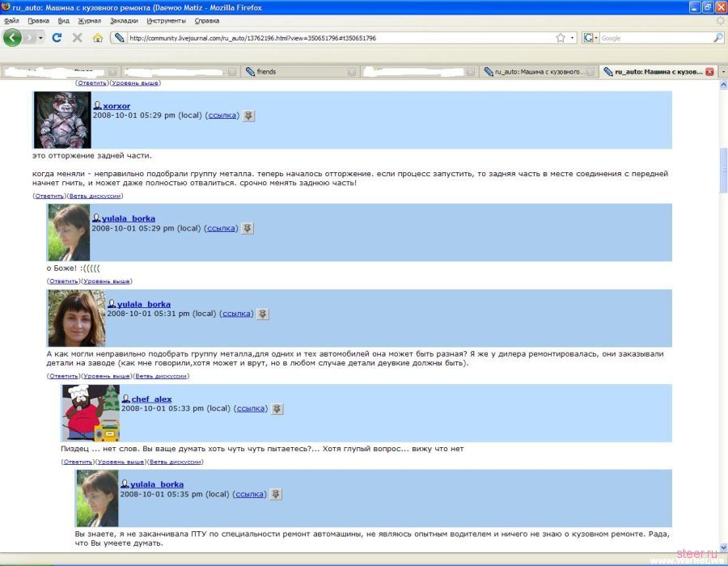Switch to the inactive ru_auto tab
Viewport: 728px width, 566px height.
[x=538, y=71]
